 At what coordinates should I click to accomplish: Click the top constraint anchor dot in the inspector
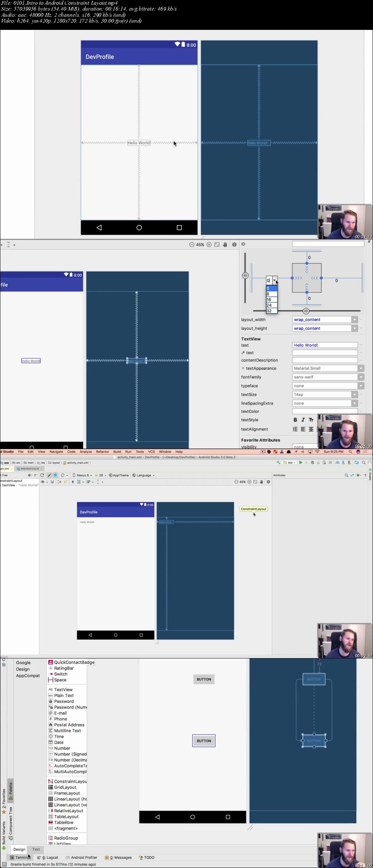point(307,263)
